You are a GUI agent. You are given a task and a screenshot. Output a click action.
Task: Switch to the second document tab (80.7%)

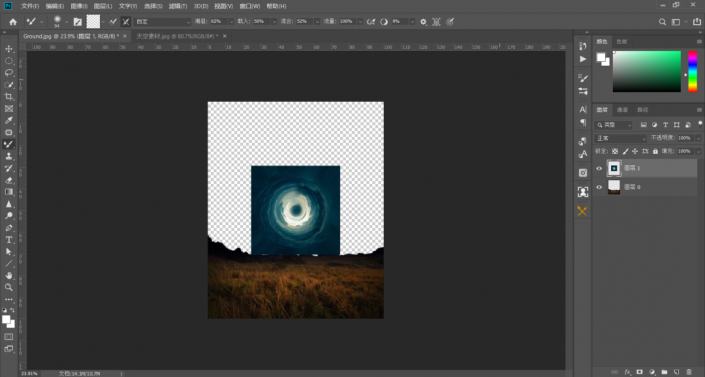pos(177,36)
